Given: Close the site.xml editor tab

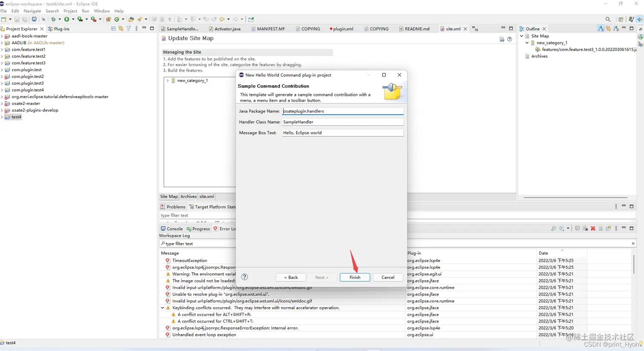Looking at the screenshot, I should 465,29.
